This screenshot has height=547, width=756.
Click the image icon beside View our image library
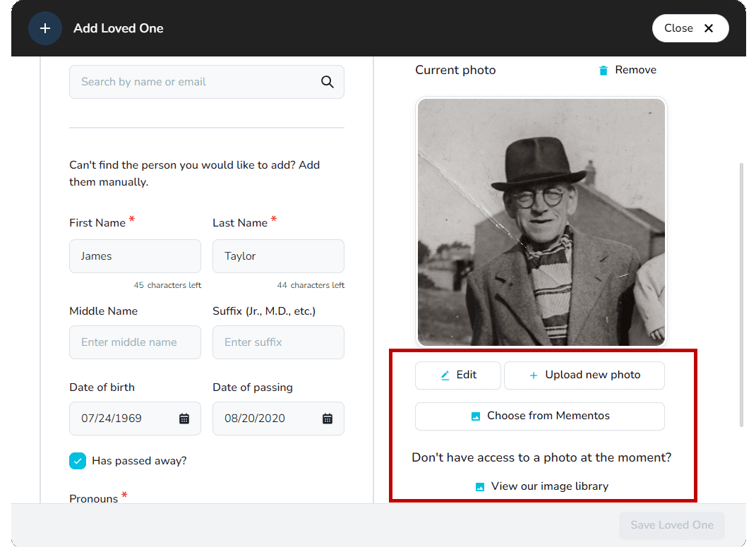coord(480,487)
